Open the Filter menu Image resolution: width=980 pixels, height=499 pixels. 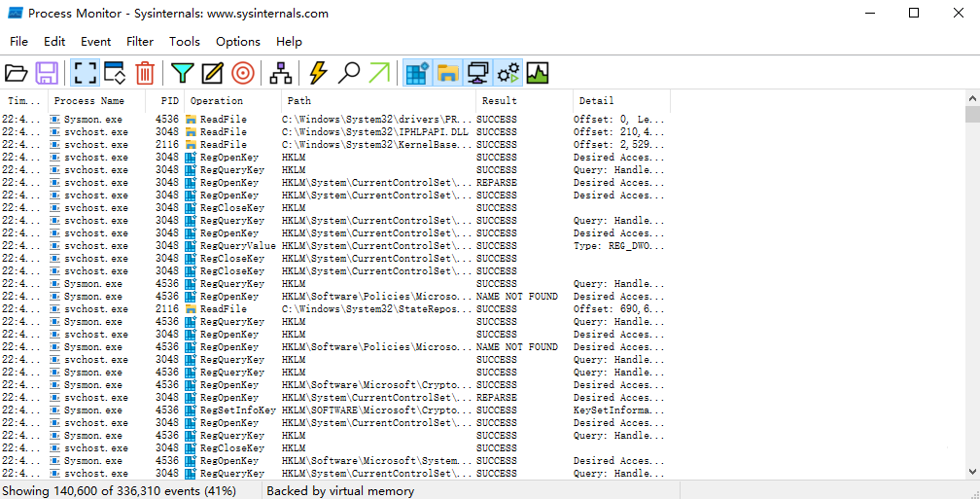(x=140, y=42)
